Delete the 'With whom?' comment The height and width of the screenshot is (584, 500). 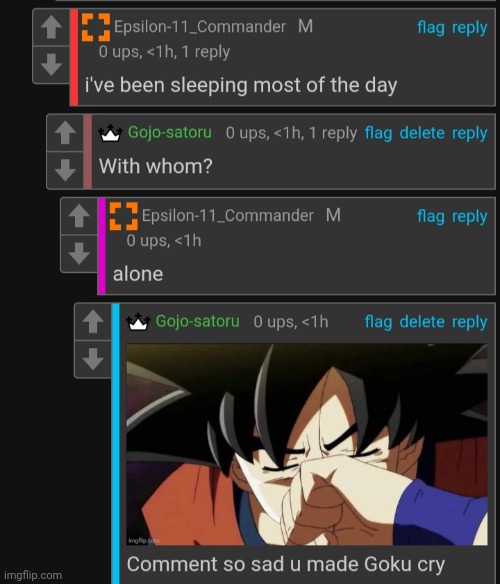[x=422, y=133]
